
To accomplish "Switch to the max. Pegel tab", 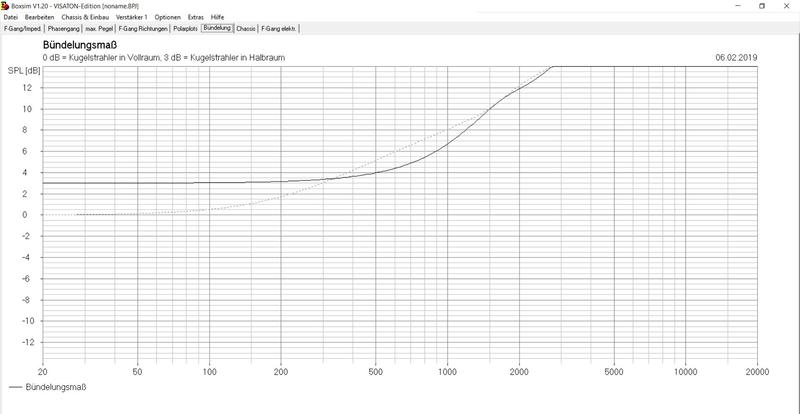I will click(x=99, y=29).
